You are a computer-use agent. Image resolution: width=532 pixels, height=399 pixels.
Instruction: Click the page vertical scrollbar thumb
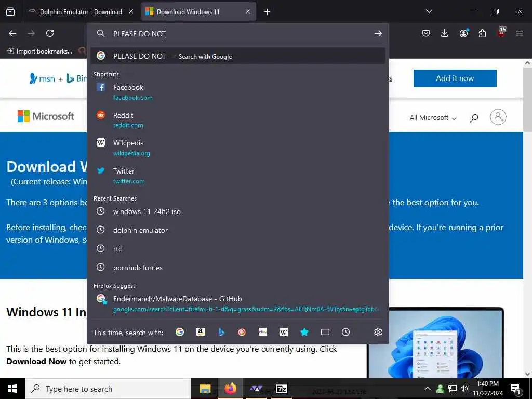point(527,100)
